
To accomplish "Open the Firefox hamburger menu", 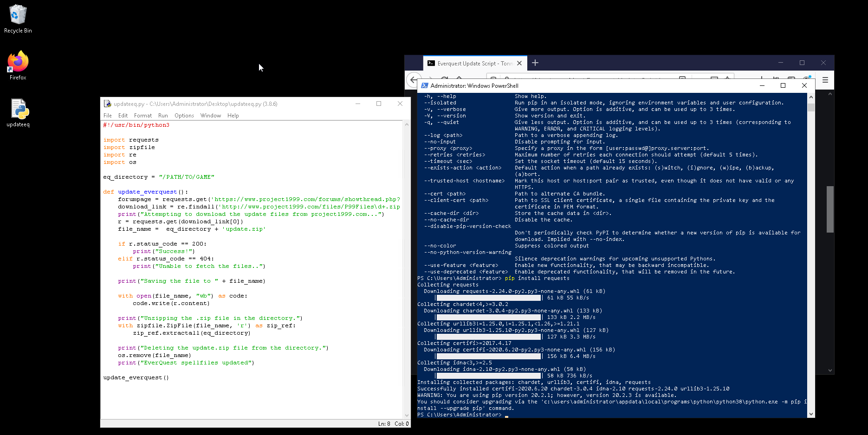I will [x=825, y=80].
